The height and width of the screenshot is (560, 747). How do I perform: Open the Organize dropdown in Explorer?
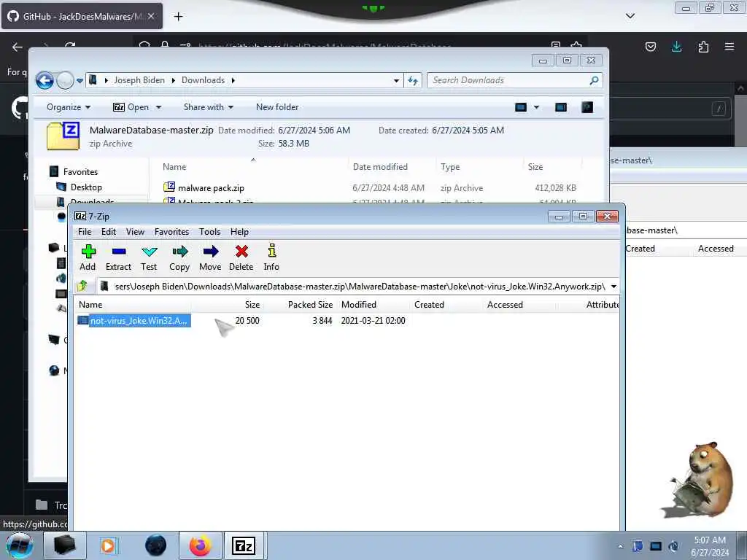[x=69, y=107]
